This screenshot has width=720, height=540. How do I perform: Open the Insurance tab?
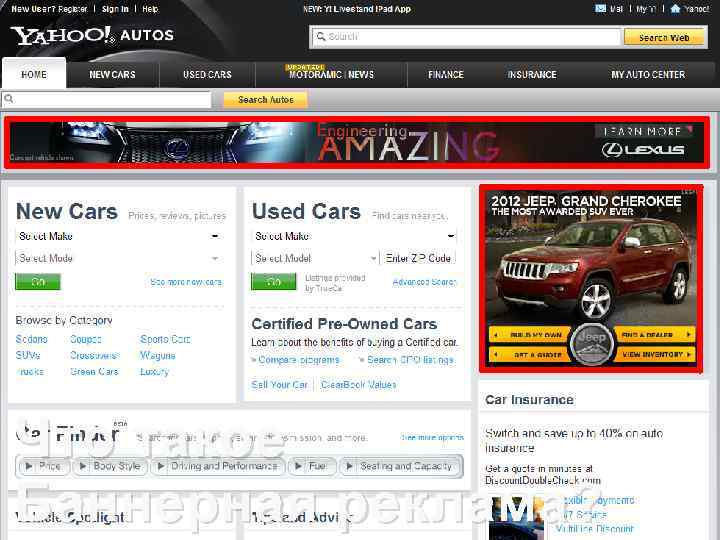pyautogui.click(x=532, y=74)
